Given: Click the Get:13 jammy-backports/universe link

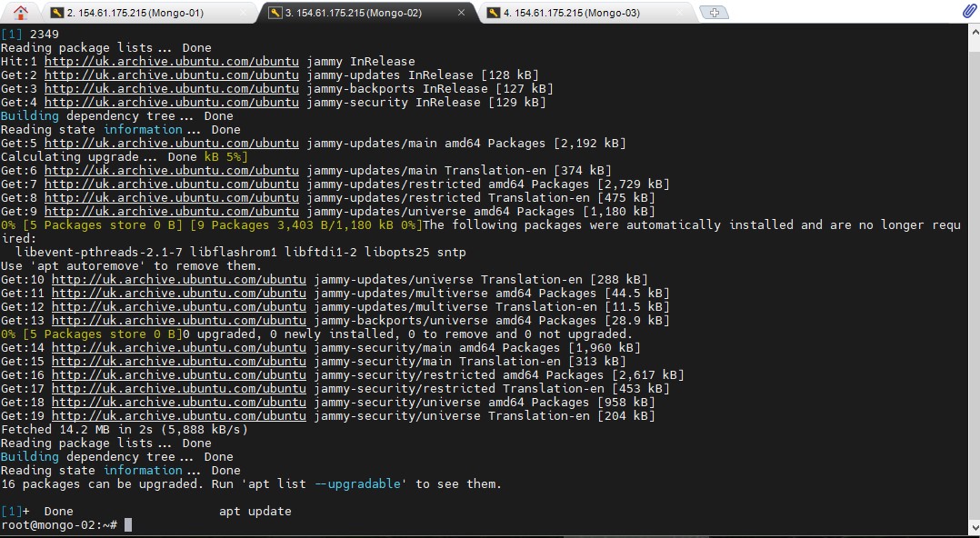Looking at the screenshot, I should (178, 320).
